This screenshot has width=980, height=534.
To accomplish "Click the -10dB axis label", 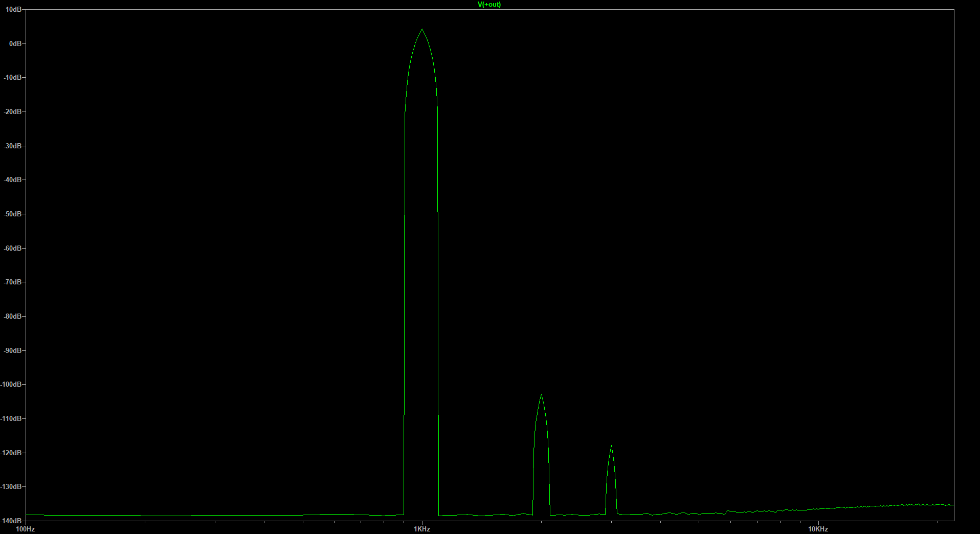I will pos(12,78).
